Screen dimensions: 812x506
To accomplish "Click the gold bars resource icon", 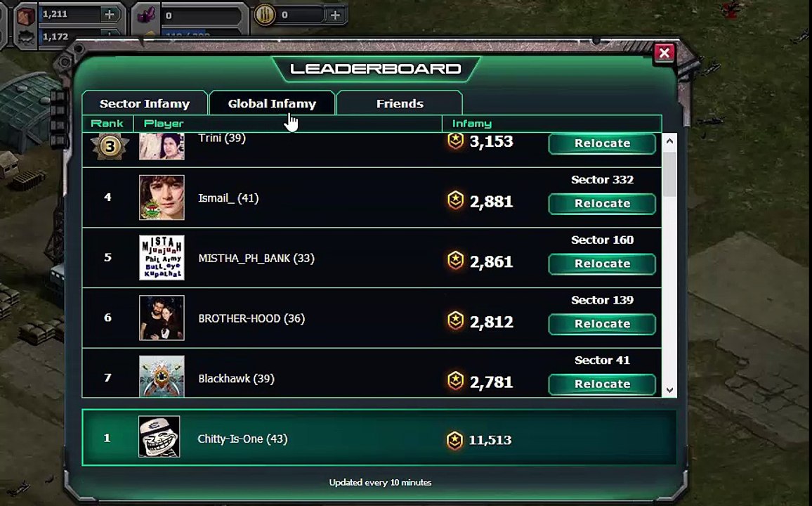I will [264, 15].
